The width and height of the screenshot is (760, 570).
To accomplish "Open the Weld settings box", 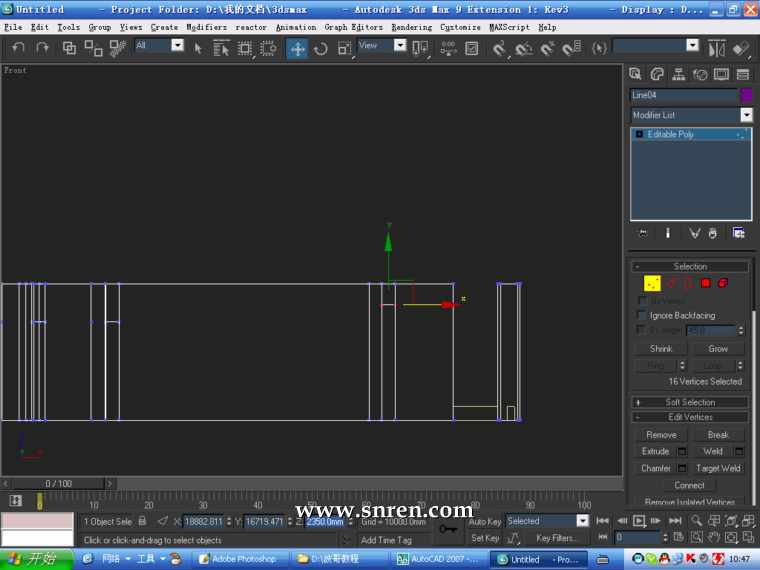I will pyautogui.click(x=739, y=452).
